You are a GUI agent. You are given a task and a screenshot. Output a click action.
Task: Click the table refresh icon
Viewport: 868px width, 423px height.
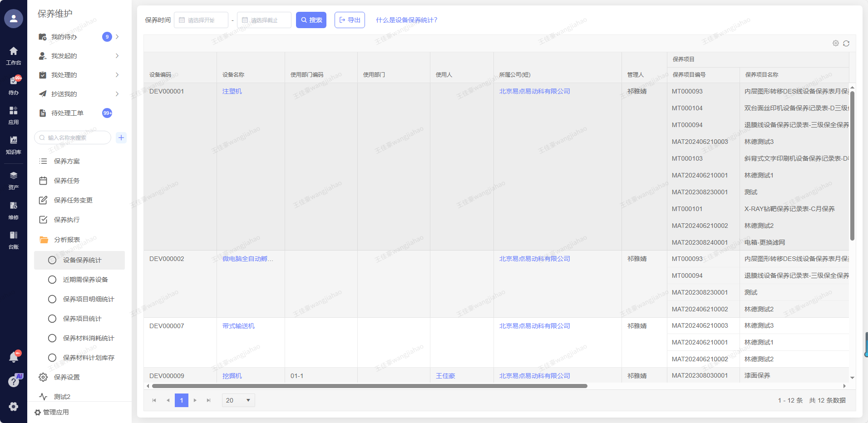pyautogui.click(x=846, y=44)
